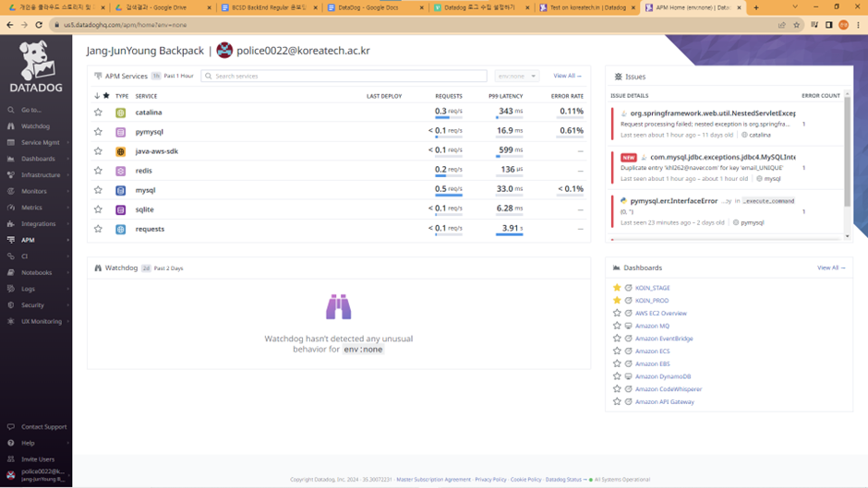Viewport: 868px width, 488px height.
Task: Switch to the Test on koreatech.in Datadog tab
Action: coord(587,7)
